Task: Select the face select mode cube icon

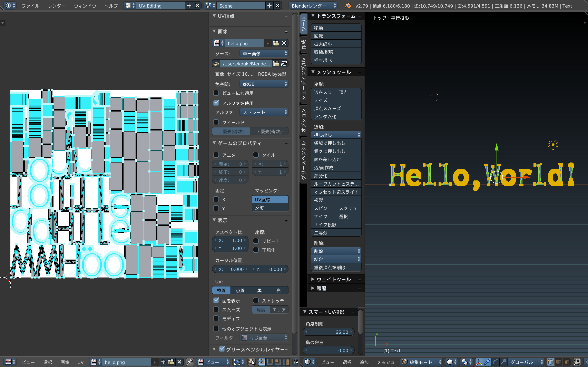Action: point(567,362)
